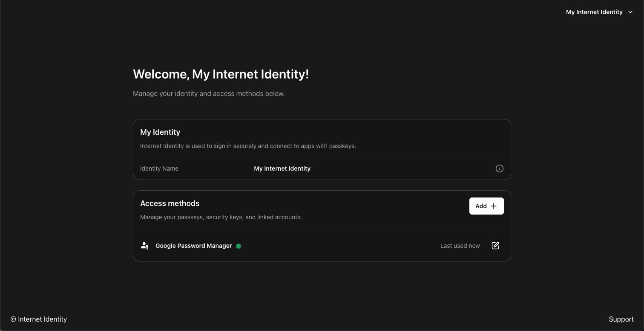Select the Access methods section header
This screenshot has height=331, width=644.
170,203
